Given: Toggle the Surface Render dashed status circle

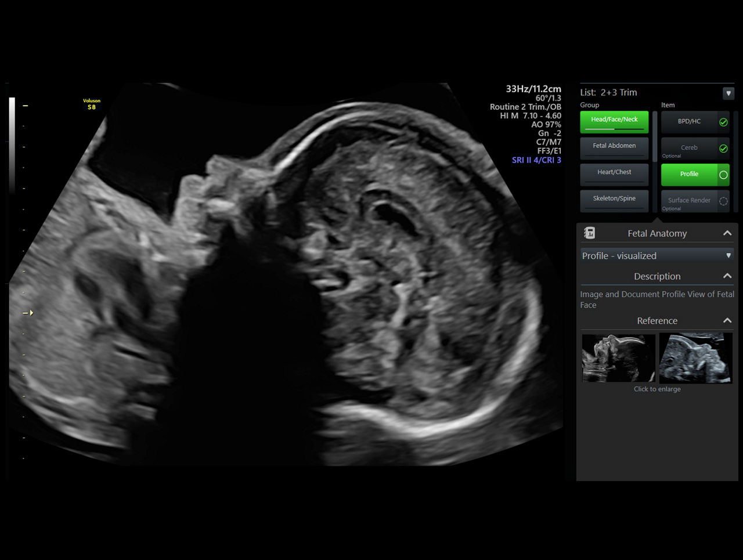Looking at the screenshot, I should 723,201.
